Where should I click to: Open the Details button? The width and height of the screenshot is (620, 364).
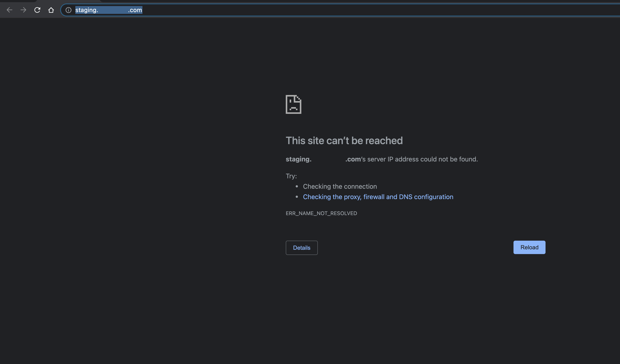click(x=302, y=248)
